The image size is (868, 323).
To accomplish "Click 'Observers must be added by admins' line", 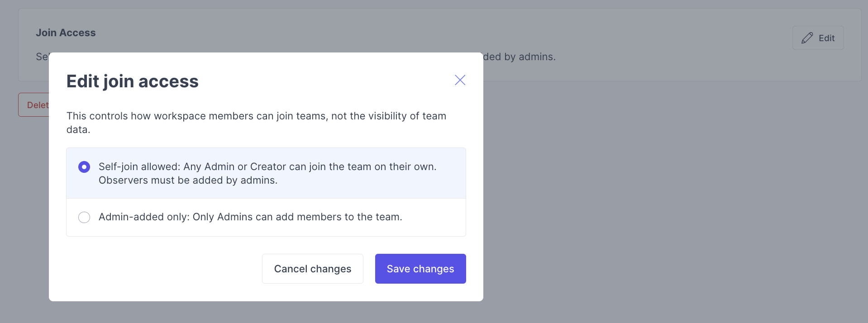I will [x=188, y=180].
